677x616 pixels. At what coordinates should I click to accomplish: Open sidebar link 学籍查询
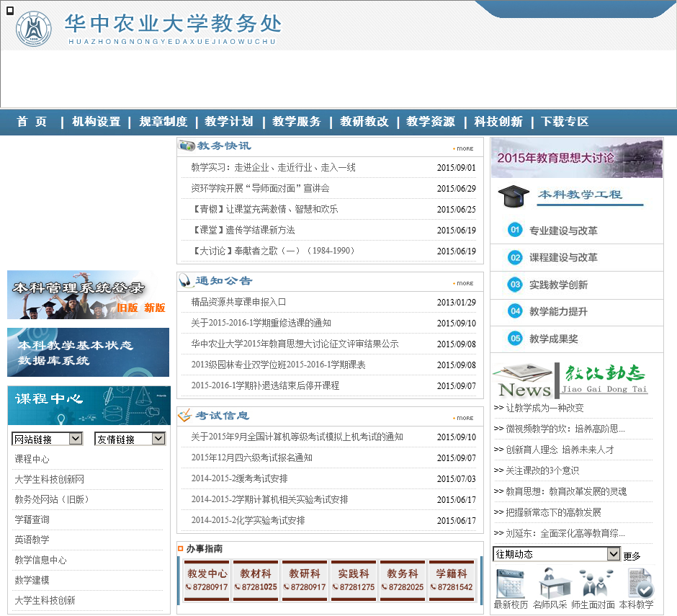pyautogui.click(x=32, y=519)
